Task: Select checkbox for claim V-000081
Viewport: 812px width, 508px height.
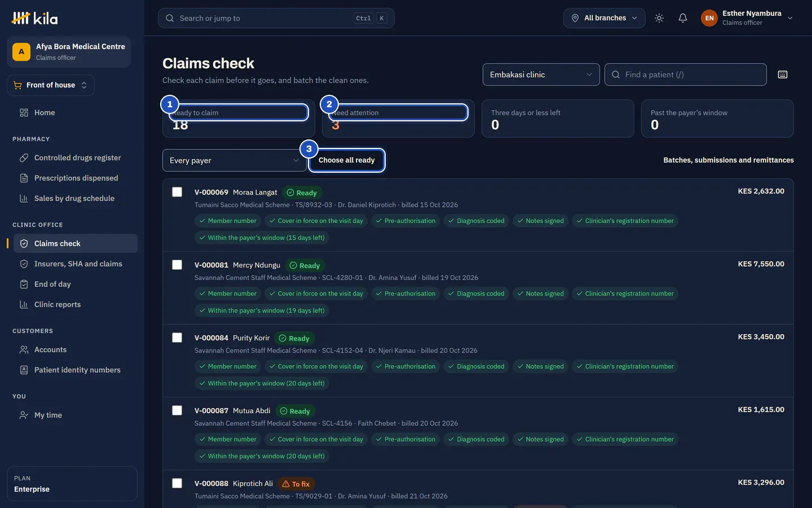Action: (x=177, y=265)
